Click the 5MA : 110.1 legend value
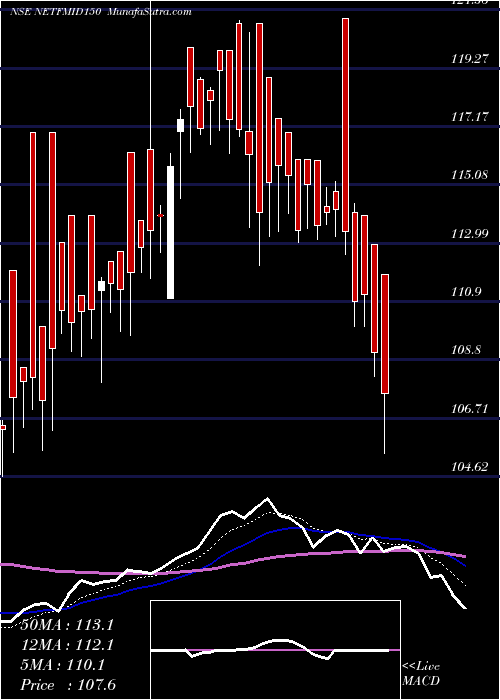This screenshot has width=500, height=700. coord(62,665)
